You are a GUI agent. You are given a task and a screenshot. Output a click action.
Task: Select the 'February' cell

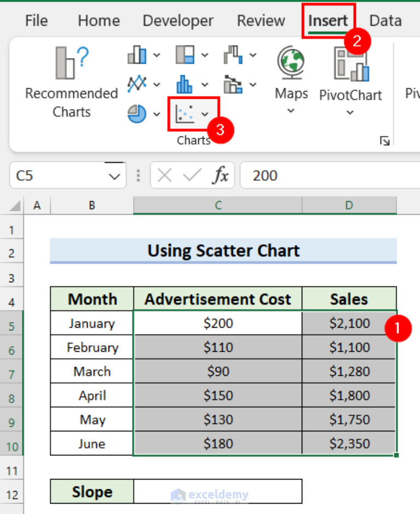pos(92,347)
